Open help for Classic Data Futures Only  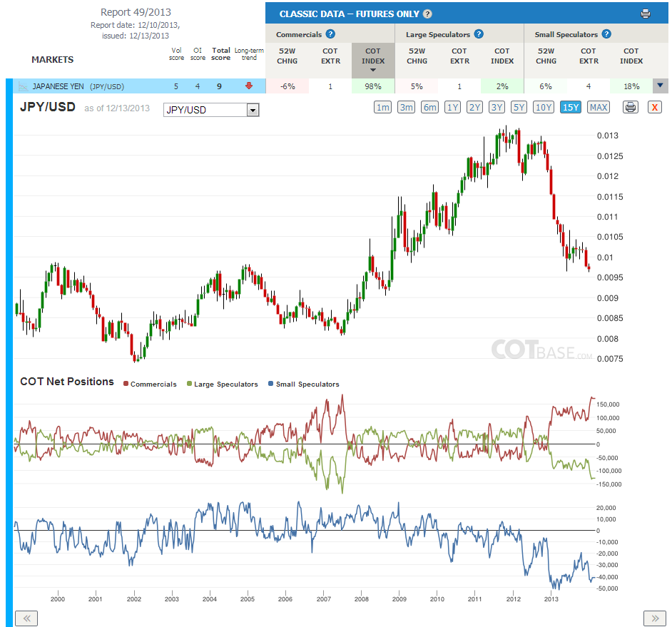point(427,14)
